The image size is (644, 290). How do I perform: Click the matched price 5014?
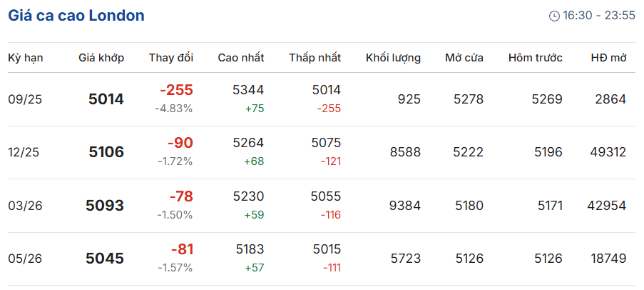(x=106, y=99)
